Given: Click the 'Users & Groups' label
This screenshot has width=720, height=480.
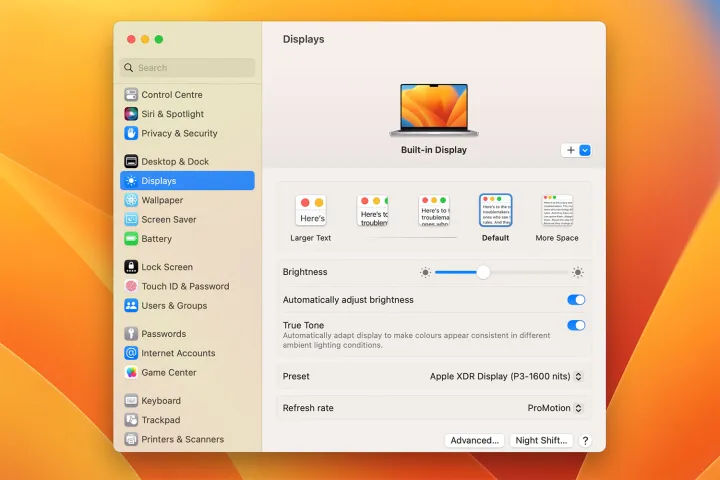Looking at the screenshot, I should click(x=174, y=305).
